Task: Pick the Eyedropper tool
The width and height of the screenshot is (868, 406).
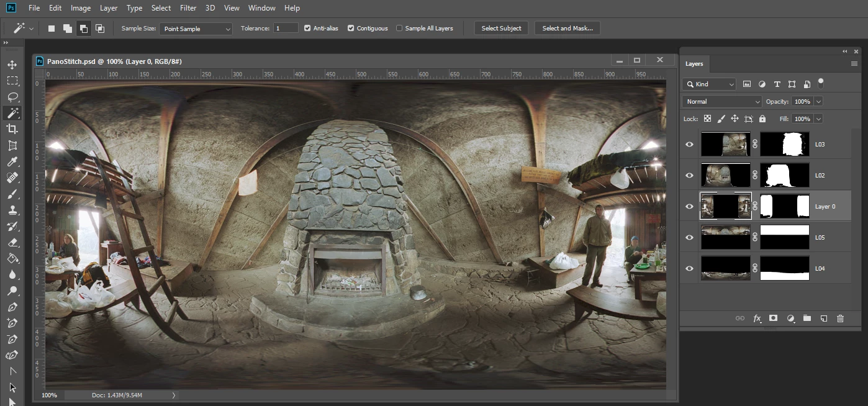Action: point(12,161)
